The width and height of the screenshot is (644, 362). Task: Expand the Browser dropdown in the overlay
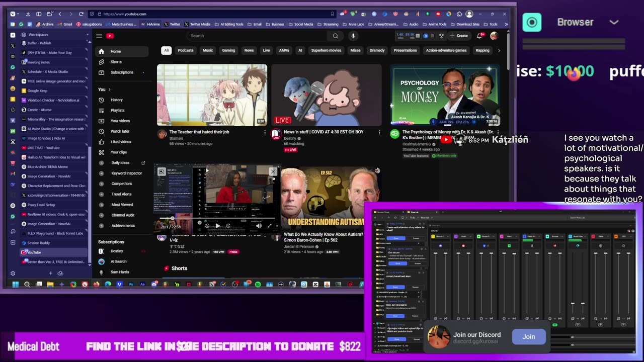tap(614, 22)
